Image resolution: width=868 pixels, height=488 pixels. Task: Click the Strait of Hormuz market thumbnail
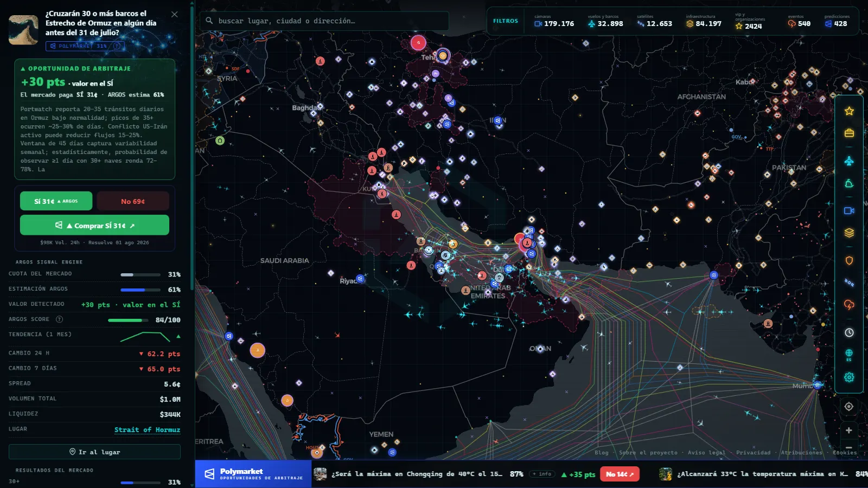(x=24, y=30)
